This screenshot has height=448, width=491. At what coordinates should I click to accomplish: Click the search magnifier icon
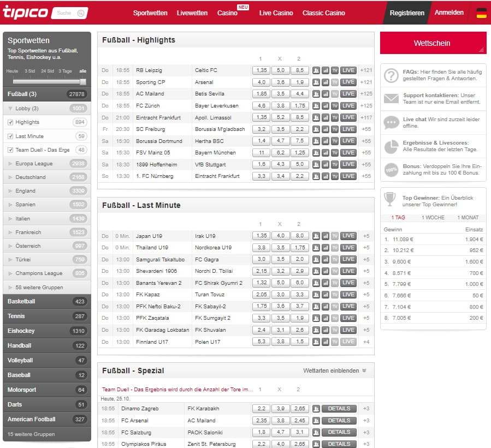click(81, 13)
